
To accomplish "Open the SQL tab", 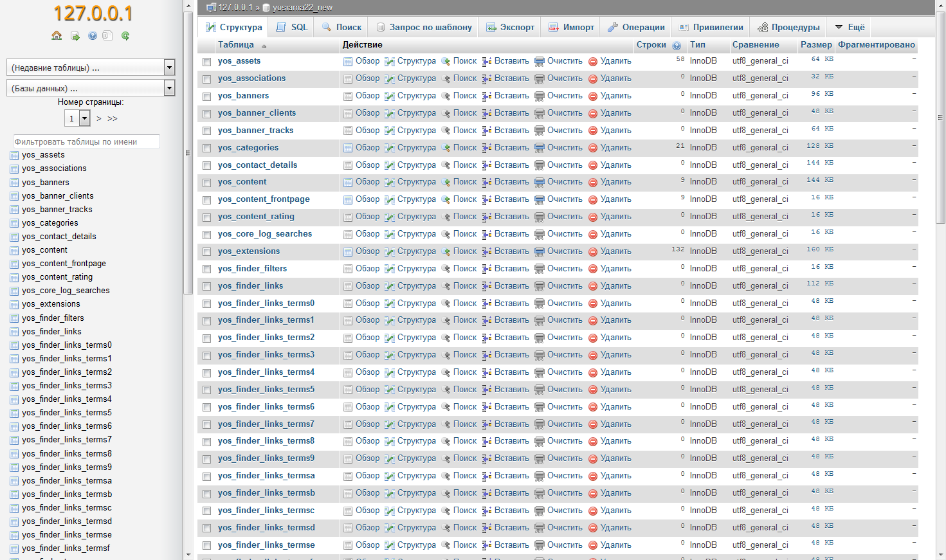I will point(292,27).
